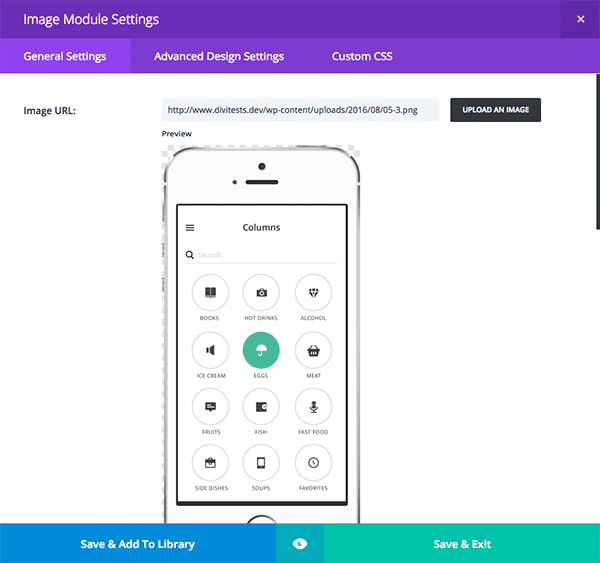The width and height of the screenshot is (600, 563).
Task: Click the Books icon in preview
Action: 210,293
